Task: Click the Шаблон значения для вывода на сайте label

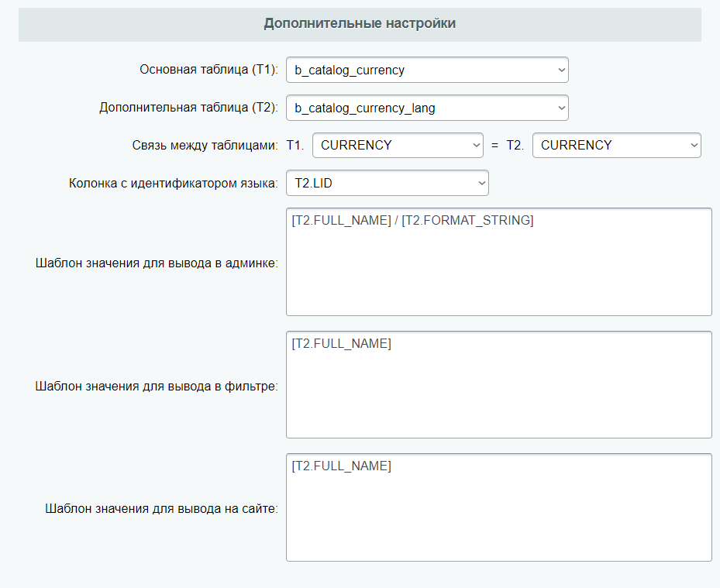Action: 161,509
